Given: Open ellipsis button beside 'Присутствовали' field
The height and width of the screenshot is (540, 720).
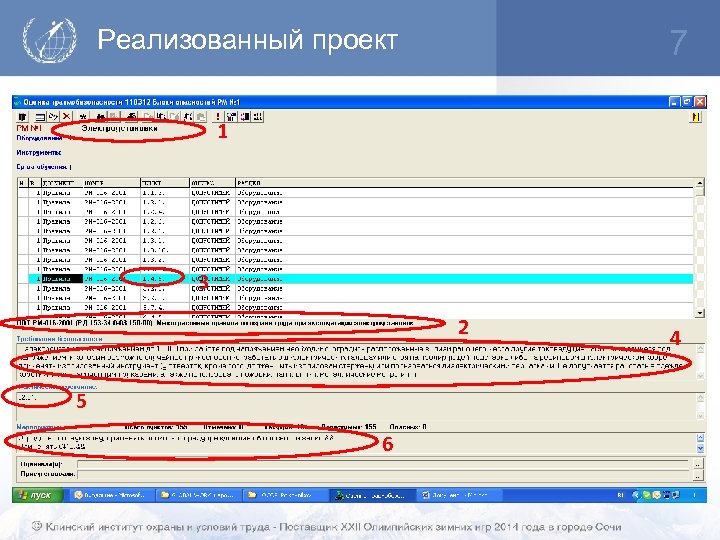Looking at the screenshot, I should (x=698, y=476).
